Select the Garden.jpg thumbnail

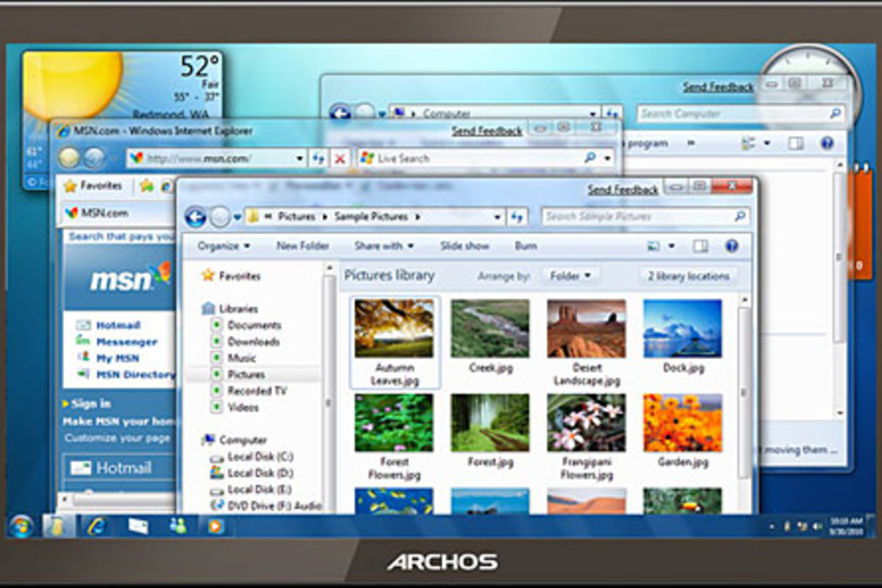click(683, 422)
